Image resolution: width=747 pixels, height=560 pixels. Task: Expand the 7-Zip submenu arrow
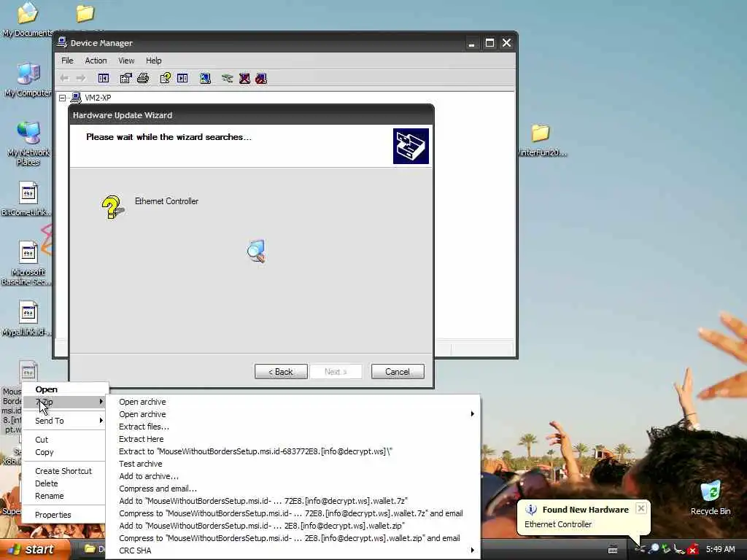(x=101, y=402)
